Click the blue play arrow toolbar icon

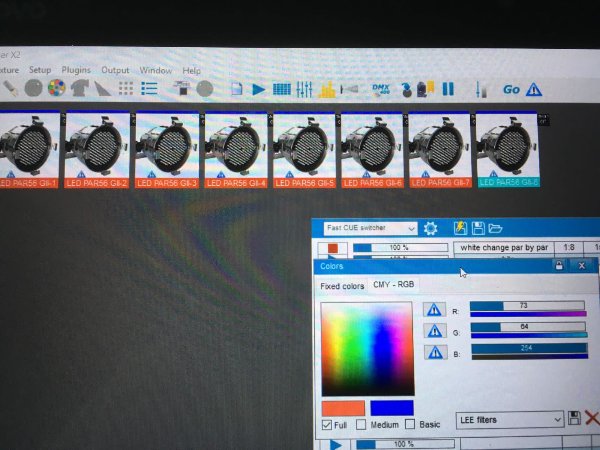tap(259, 90)
